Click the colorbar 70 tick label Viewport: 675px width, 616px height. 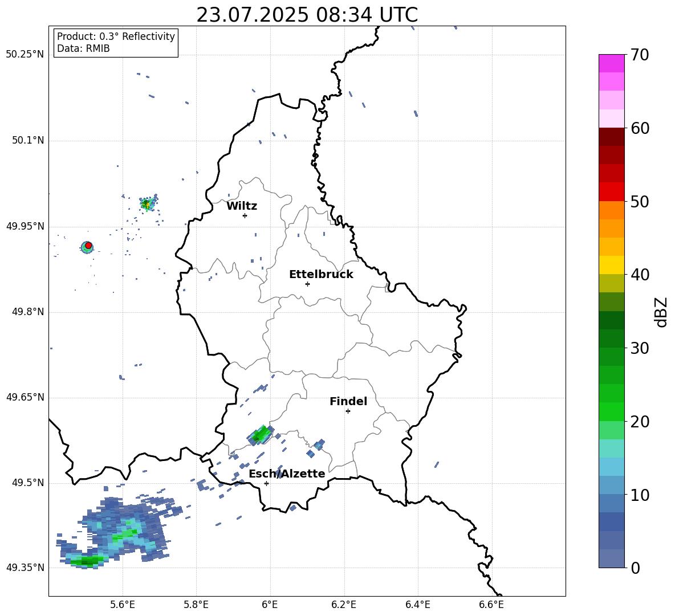640,55
